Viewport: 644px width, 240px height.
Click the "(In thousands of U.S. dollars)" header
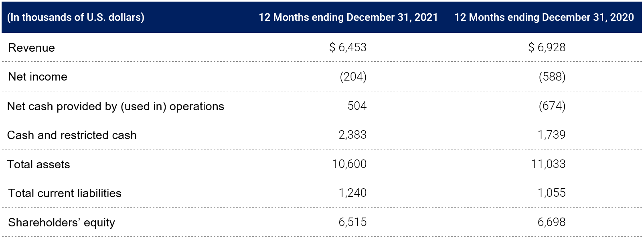point(76,17)
